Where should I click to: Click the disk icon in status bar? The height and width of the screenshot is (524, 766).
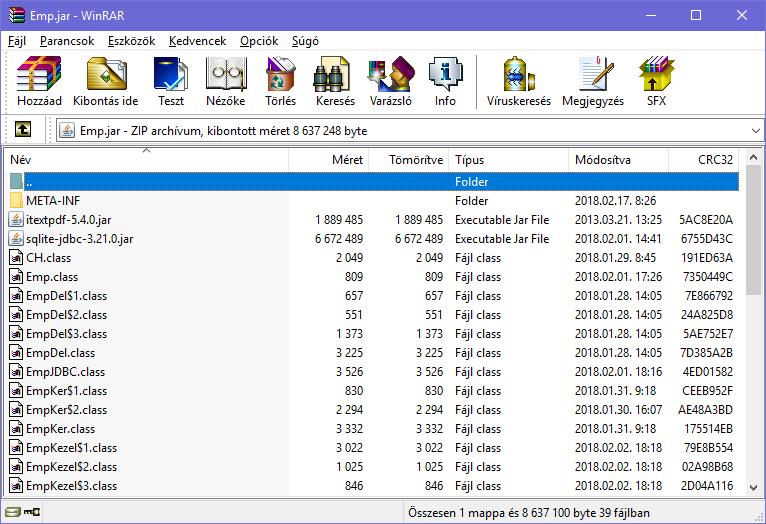tap(13, 512)
